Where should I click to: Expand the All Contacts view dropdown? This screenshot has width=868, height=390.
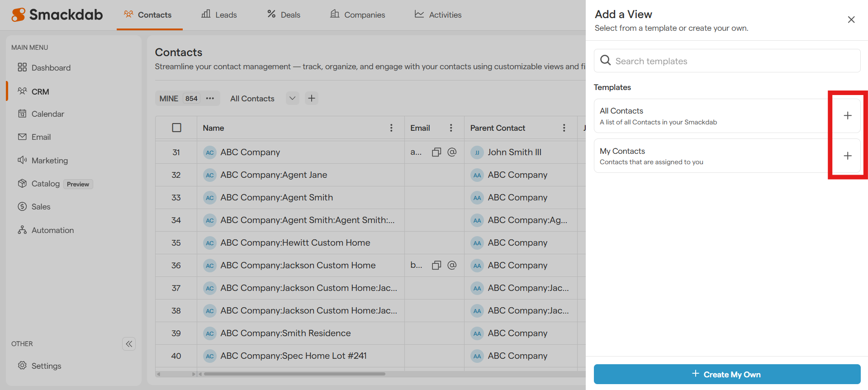tap(292, 99)
